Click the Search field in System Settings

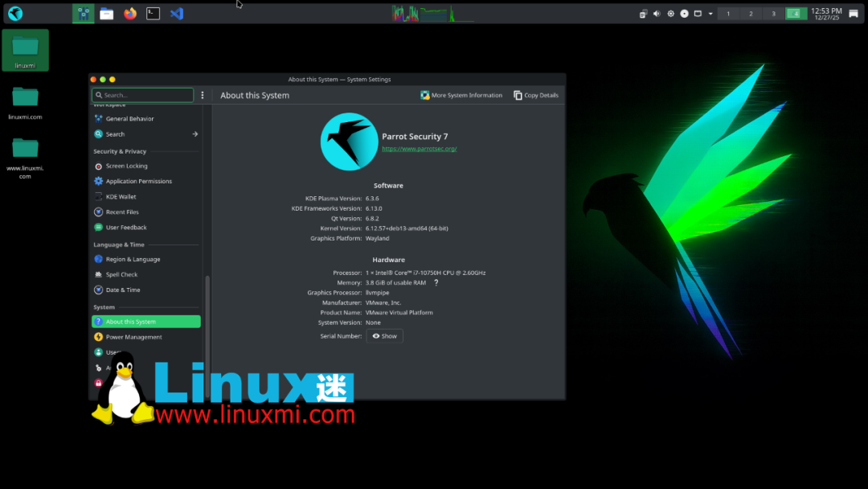click(x=142, y=94)
